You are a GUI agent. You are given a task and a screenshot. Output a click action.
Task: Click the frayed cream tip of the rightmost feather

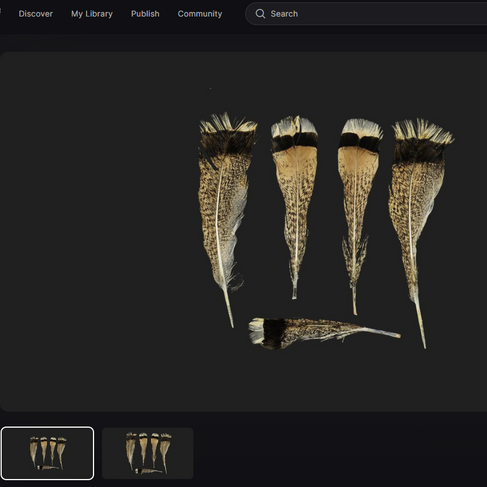[x=423, y=131]
